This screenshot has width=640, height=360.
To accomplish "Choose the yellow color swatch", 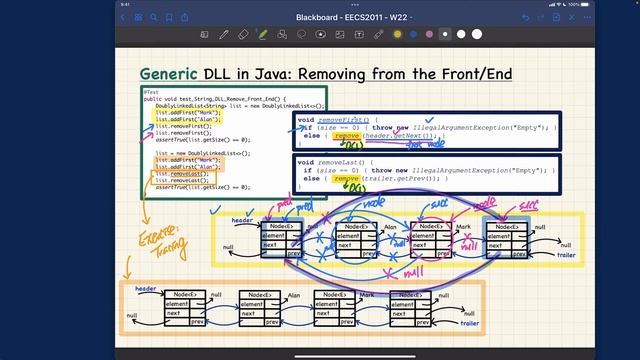I will tap(398, 35).
